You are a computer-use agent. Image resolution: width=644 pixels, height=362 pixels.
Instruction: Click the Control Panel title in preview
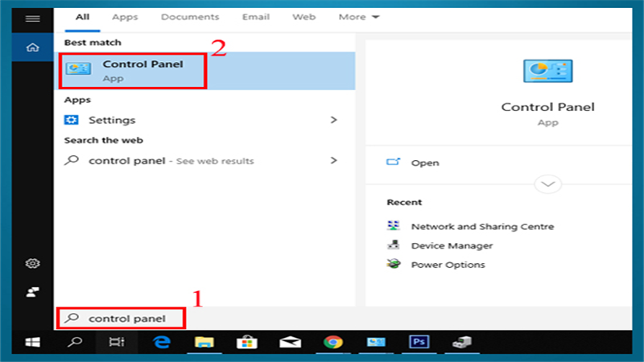click(x=547, y=107)
